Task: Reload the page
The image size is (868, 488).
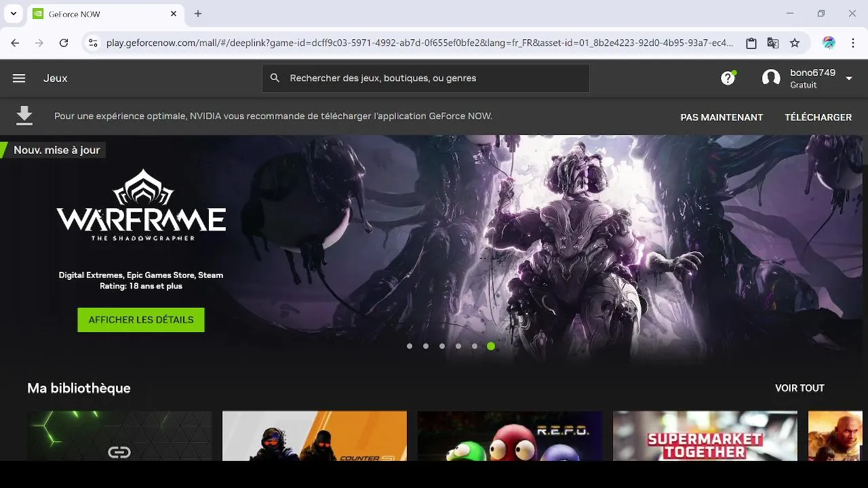Action: click(64, 43)
